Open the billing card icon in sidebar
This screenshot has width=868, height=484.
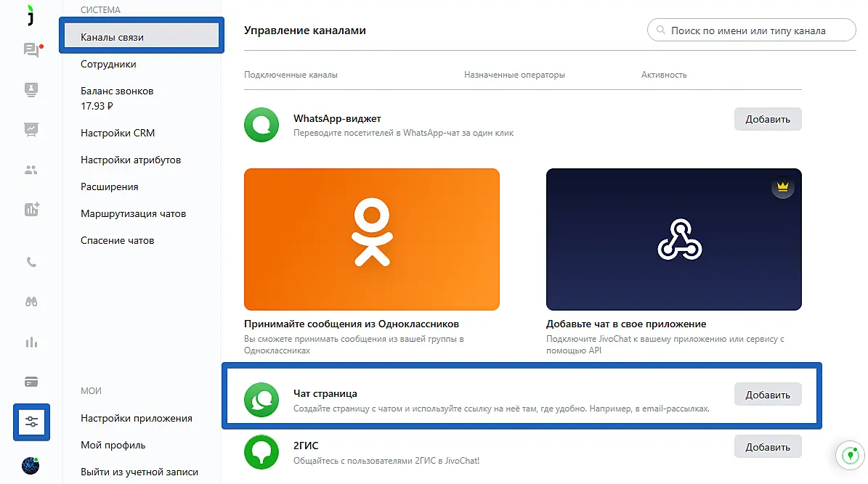pyautogui.click(x=31, y=382)
